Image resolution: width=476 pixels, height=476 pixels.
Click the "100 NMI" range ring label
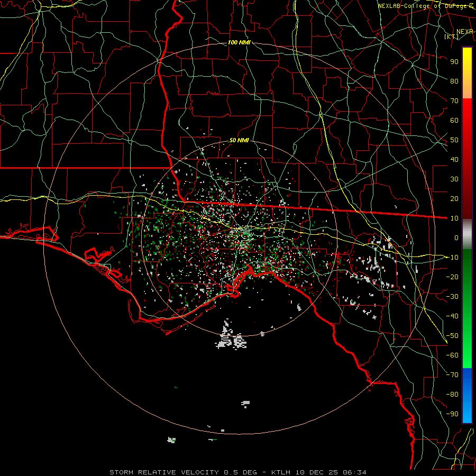239,42
